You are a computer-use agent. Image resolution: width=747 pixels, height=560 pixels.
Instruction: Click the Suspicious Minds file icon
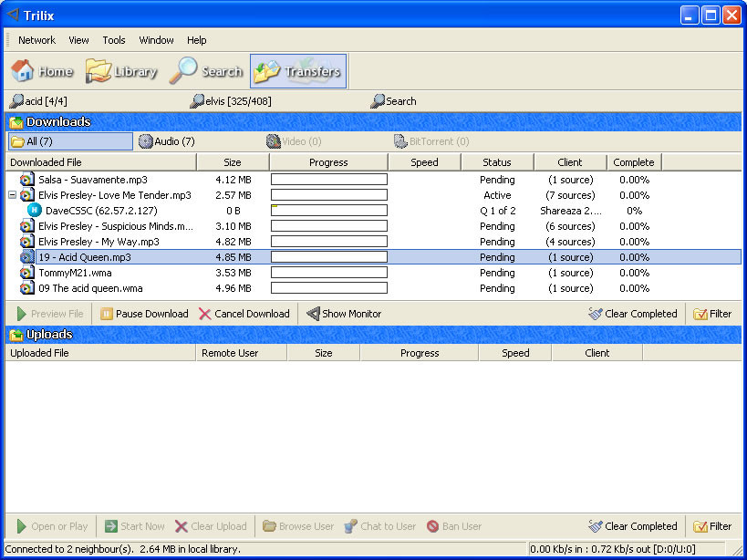tap(27, 225)
